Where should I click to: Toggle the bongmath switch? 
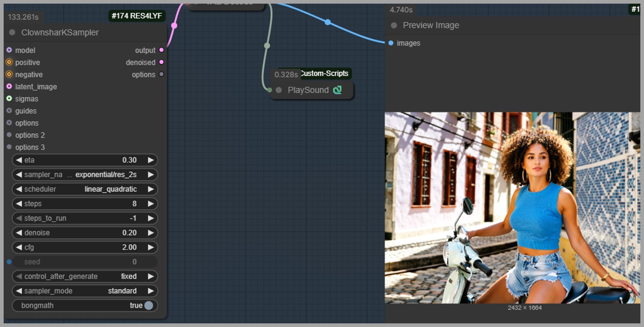(x=149, y=306)
